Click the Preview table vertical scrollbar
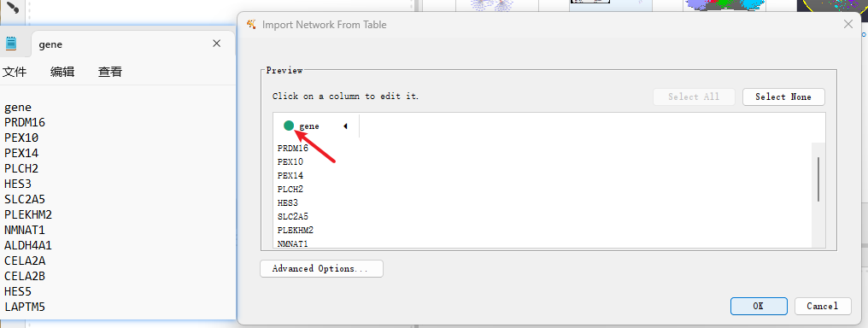868x328 pixels. (818, 179)
